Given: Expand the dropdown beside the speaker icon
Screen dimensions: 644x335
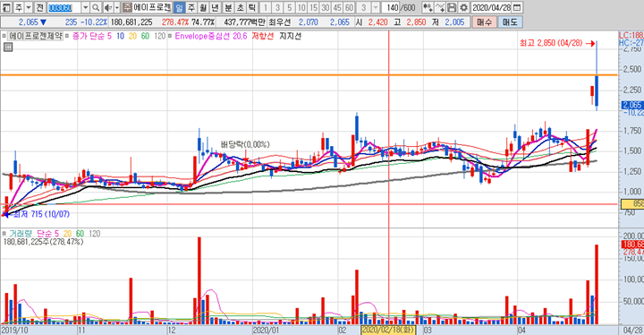Looking at the screenshot, I should click(x=116, y=7).
